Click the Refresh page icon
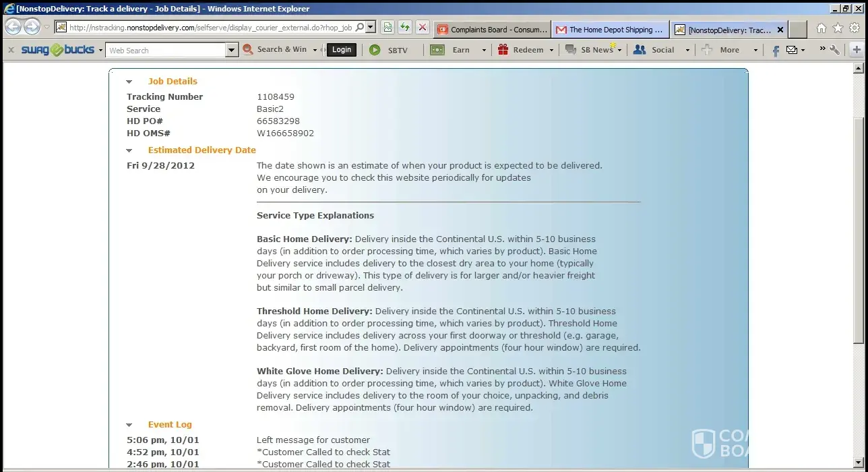The image size is (868, 472). point(404,28)
